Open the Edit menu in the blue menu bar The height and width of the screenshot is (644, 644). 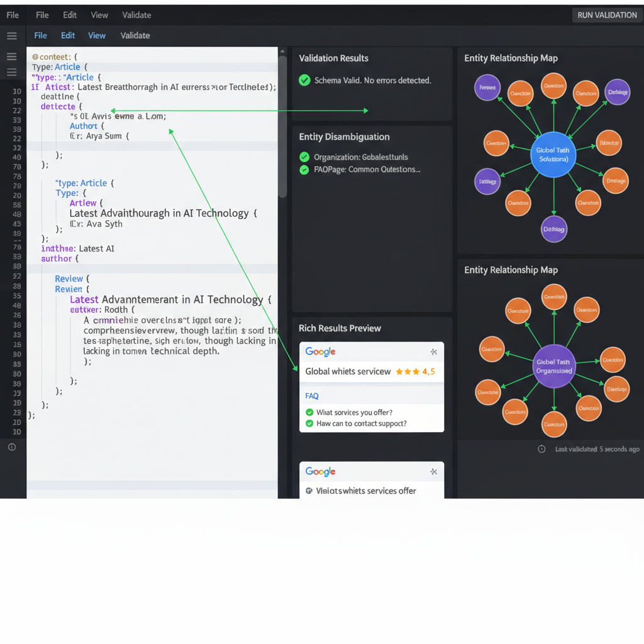click(67, 35)
